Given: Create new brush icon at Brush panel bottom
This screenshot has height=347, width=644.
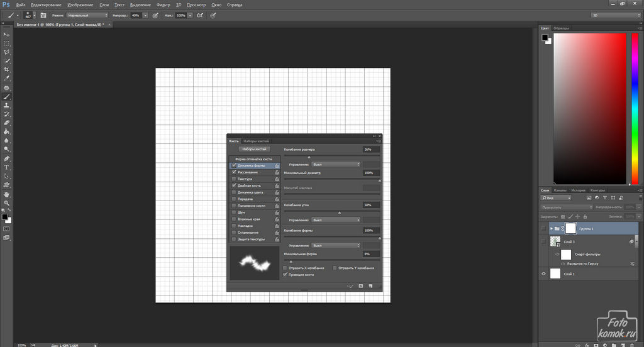Looking at the screenshot, I should pyautogui.click(x=370, y=286).
